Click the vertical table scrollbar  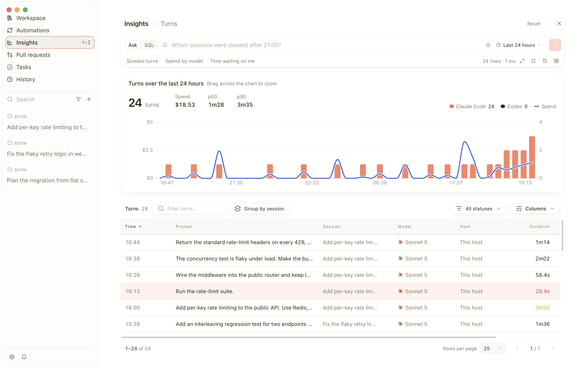pyautogui.click(x=562, y=236)
